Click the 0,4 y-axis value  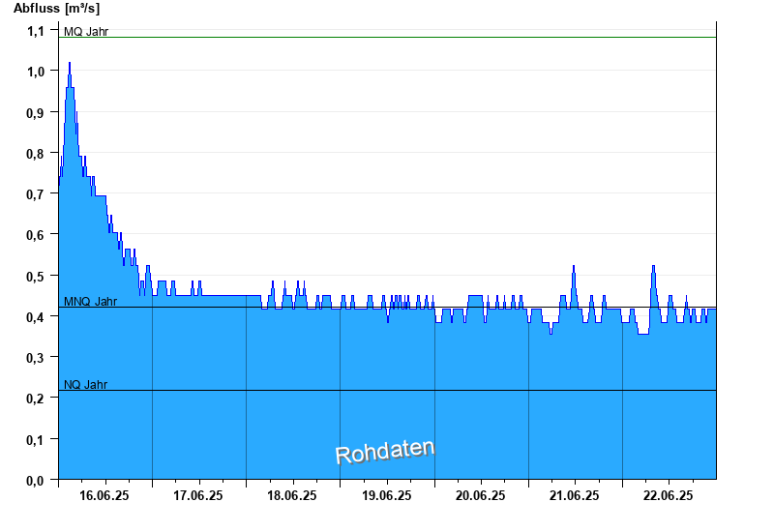35,316
